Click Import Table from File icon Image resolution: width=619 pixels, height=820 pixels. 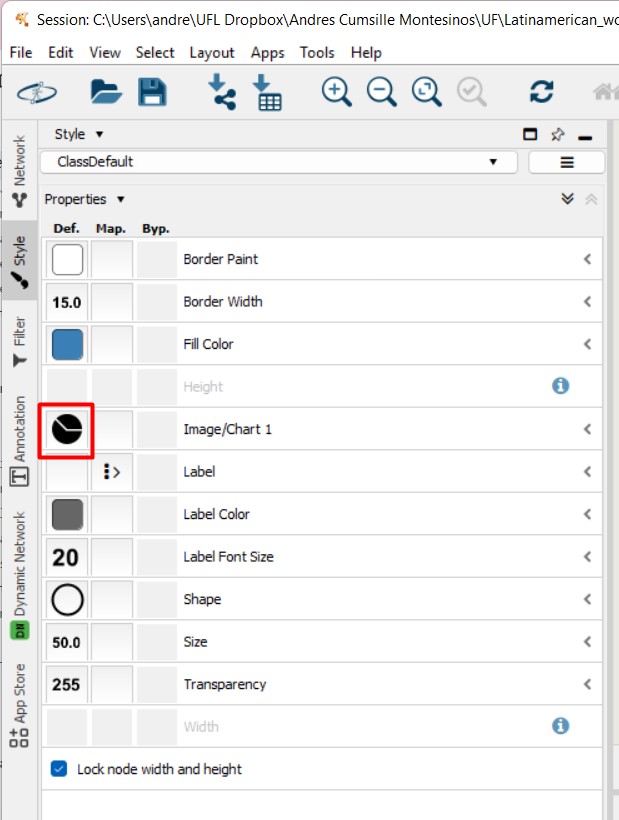[x=267, y=92]
